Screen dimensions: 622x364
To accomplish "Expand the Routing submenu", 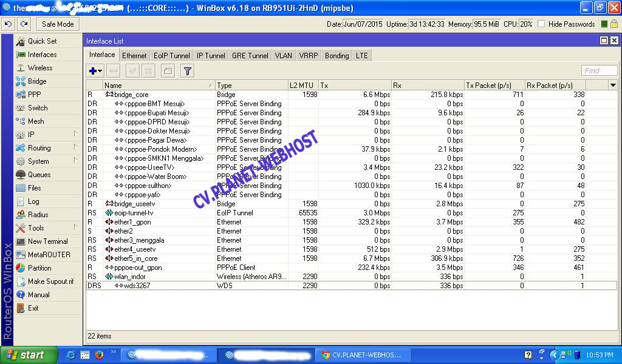I will tap(75, 148).
